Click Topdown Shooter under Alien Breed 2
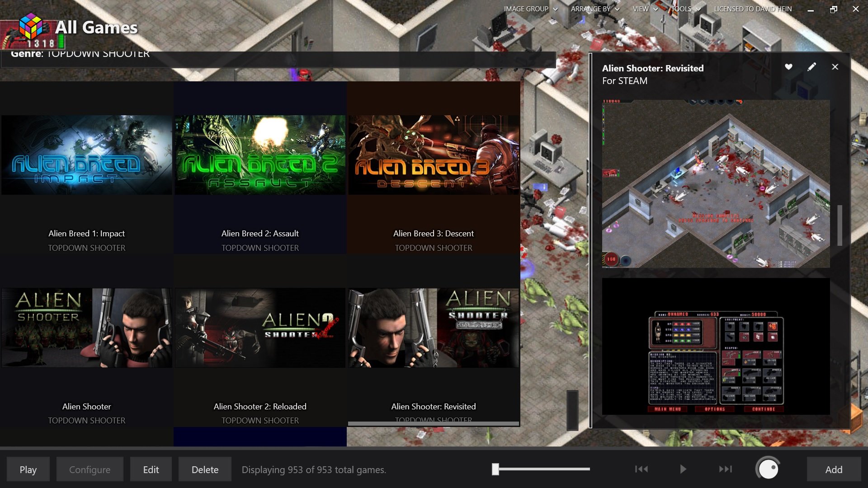The width and height of the screenshot is (868, 488). (x=260, y=248)
